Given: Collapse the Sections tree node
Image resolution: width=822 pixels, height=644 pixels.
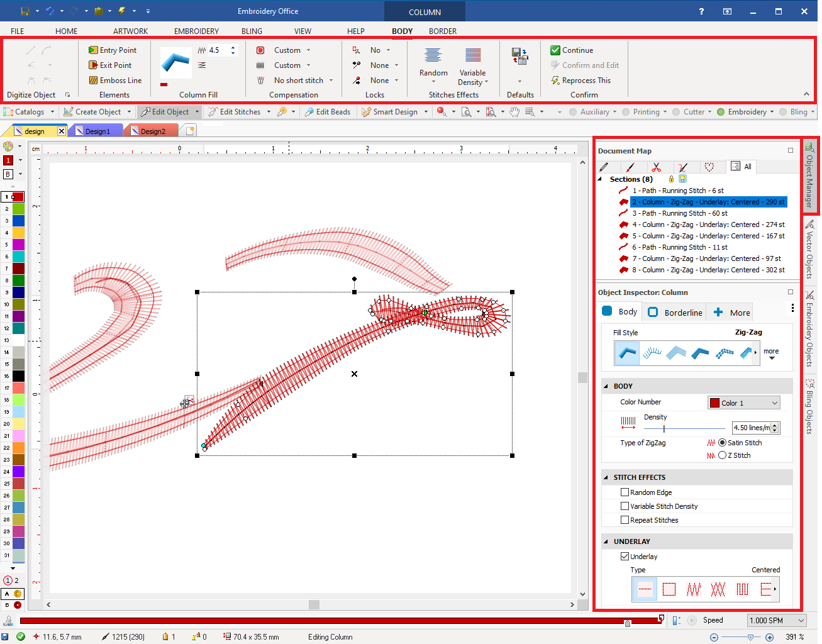Looking at the screenshot, I should [x=600, y=179].
